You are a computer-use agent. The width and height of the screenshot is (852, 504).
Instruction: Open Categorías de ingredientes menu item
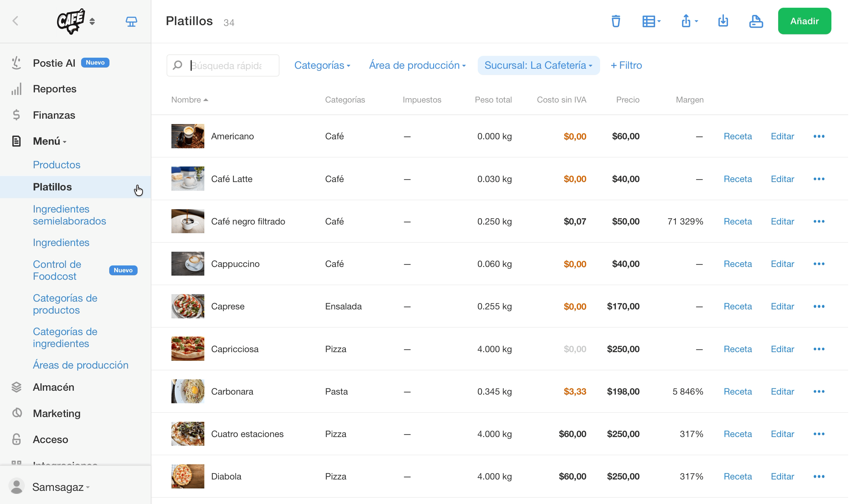coord(65,337)
